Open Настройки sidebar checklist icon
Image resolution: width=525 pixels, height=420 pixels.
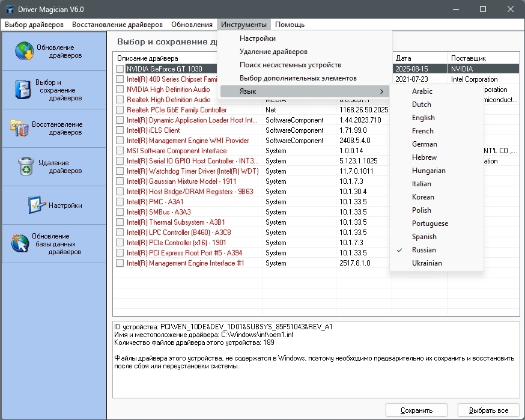[x=37, y=205]
